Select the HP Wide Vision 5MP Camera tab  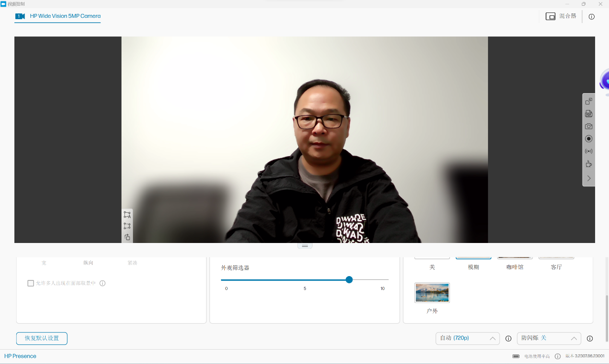pyautogui.click(x=58, y=16)
